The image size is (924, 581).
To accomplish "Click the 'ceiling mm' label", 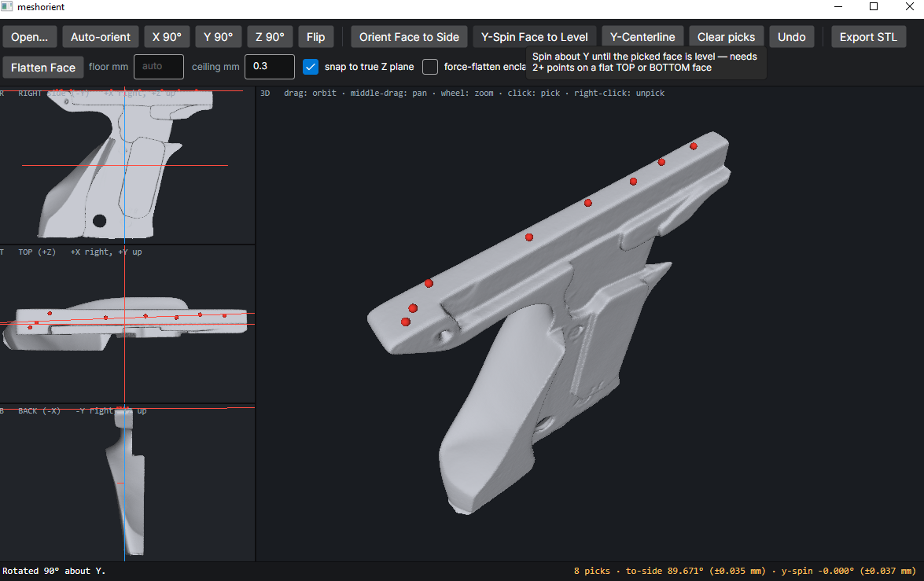I will pos(215,67).
